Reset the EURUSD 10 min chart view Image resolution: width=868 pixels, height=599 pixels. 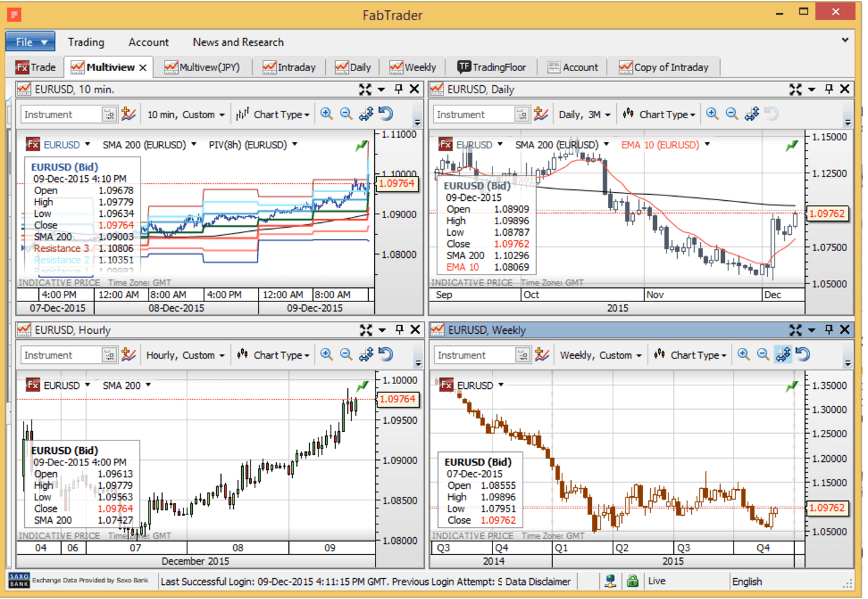pyautogui.click(x=386, y=113)
